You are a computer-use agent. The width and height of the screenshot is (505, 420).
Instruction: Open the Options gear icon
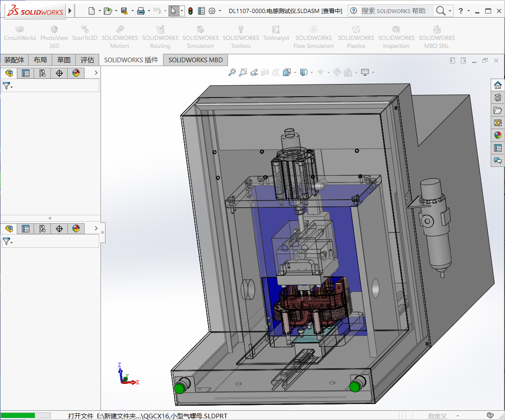[x=212, y=11]
